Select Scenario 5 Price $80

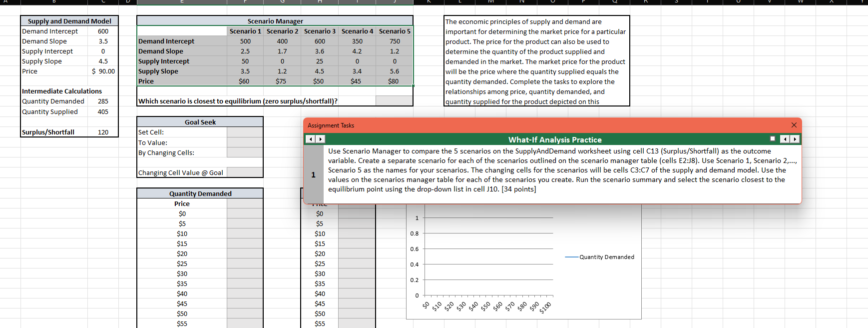coord(395,81)
